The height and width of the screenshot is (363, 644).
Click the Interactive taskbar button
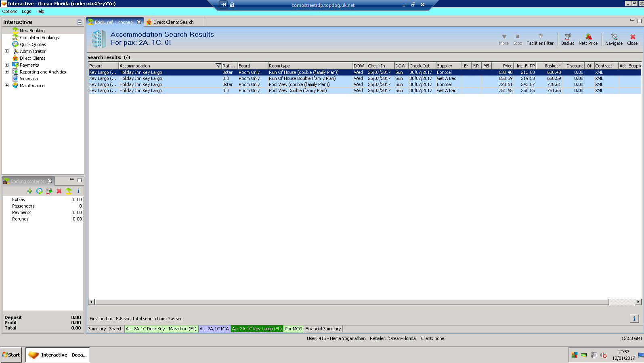click(58, 355)
